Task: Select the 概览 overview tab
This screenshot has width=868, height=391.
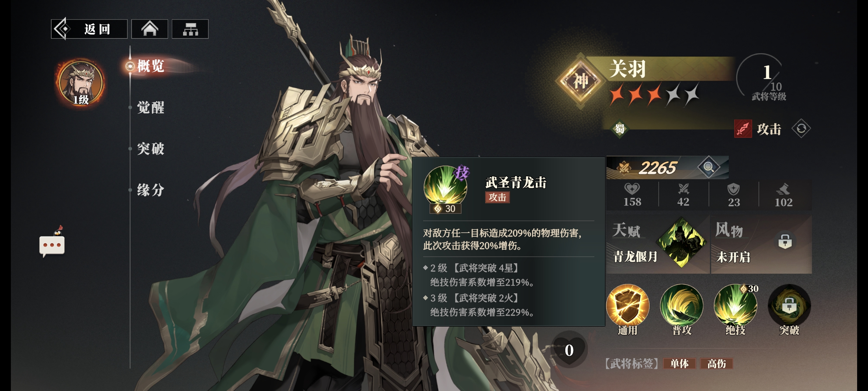Action: (x=150, y=66)
